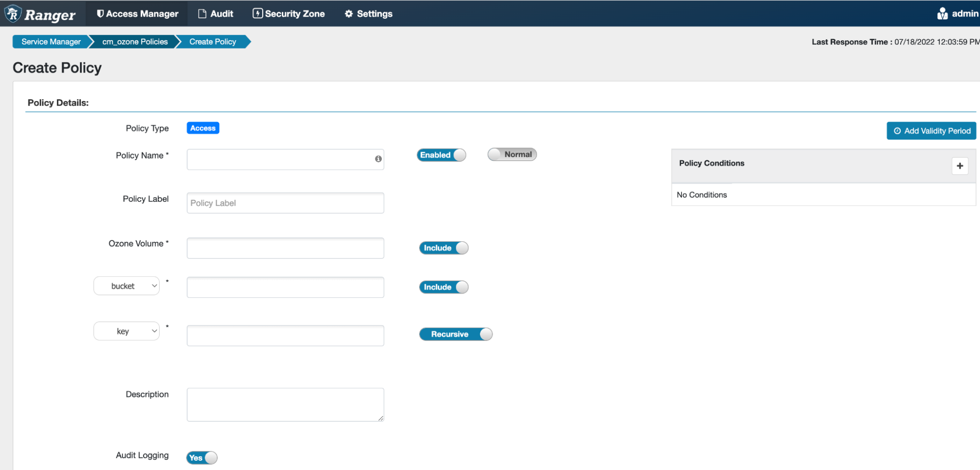The image size is (980, 470).
Task: Click the plus icon in Policy Conditions
Action: coord(959,166)
